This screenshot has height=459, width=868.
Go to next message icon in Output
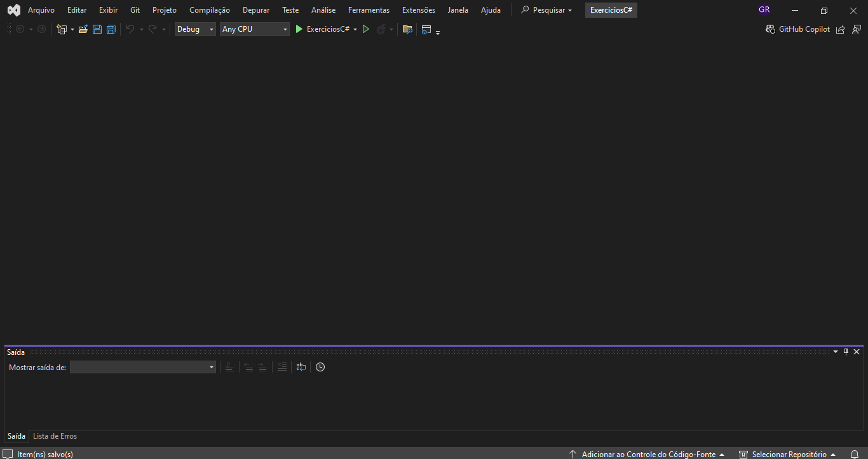point(262,367)
